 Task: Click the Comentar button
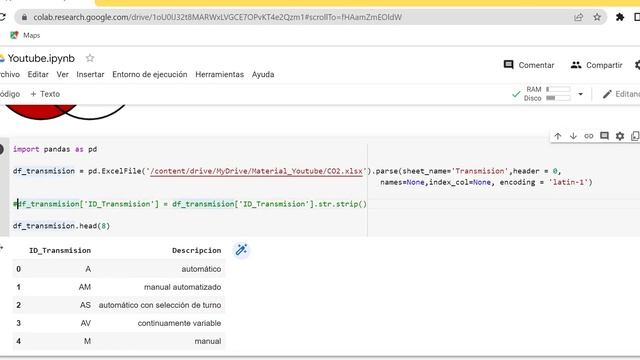(x=529, y=65)
